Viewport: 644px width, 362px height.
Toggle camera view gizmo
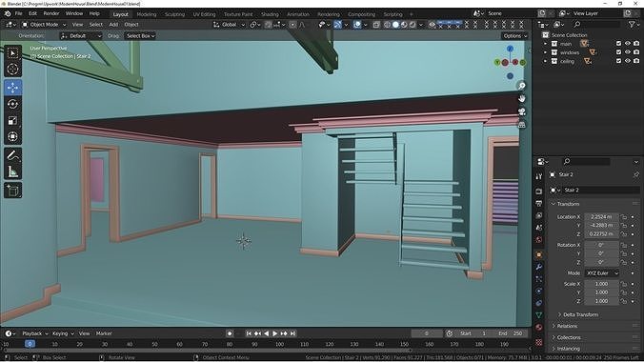click(x=522, y=111)
